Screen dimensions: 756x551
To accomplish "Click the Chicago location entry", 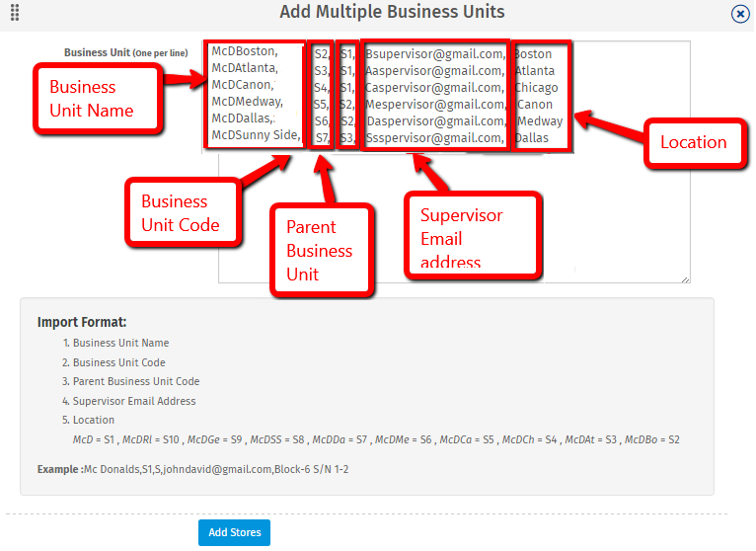I will tap(536, 88).
